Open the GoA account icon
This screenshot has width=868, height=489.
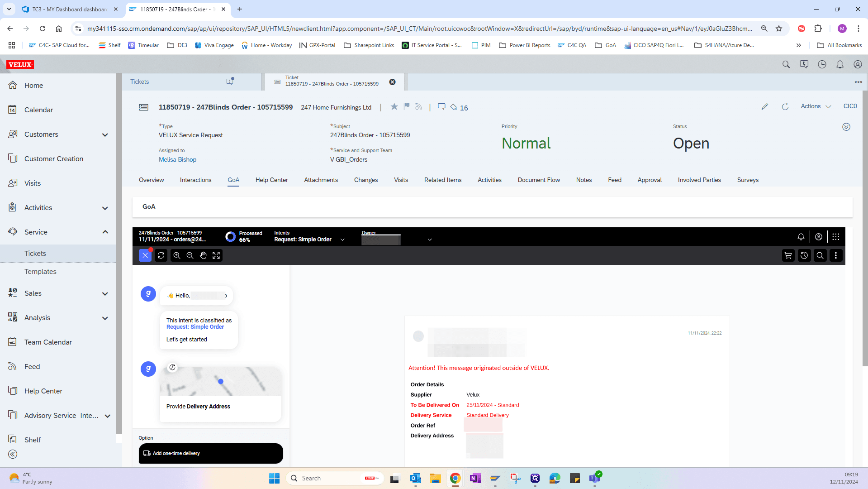819,237
